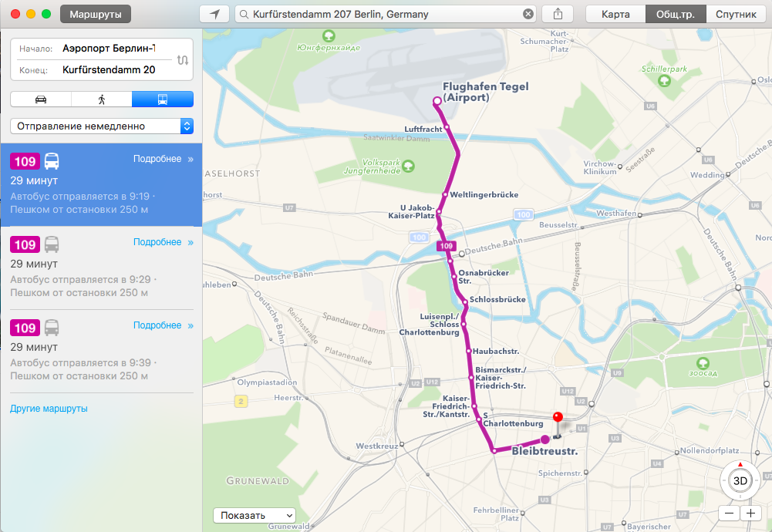Swap start and end locations
This screenshot has height=532, width=772.
point(183,60)
